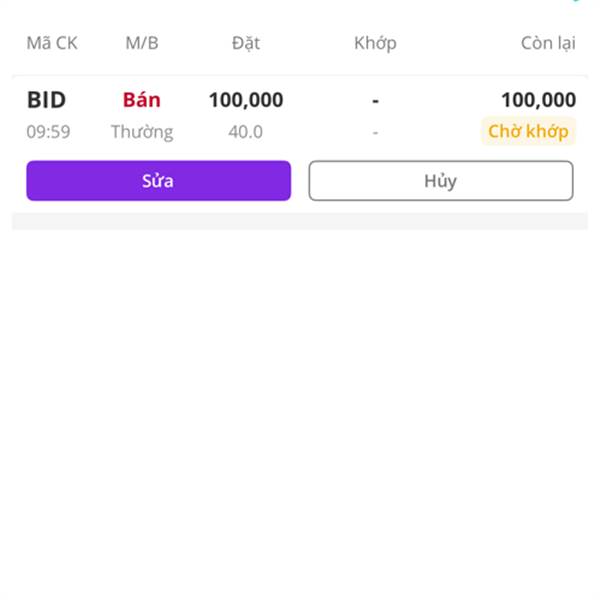Select the red Bán order side label

click(141, 100)
